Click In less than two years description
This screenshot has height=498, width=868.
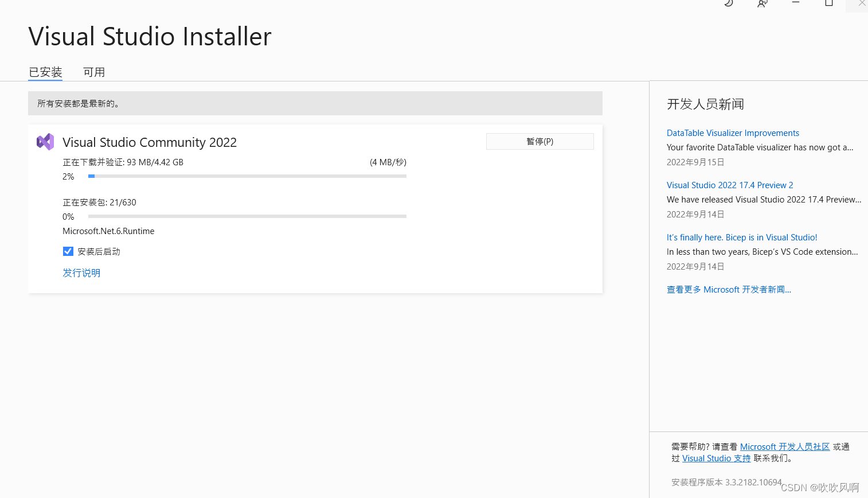763,252
